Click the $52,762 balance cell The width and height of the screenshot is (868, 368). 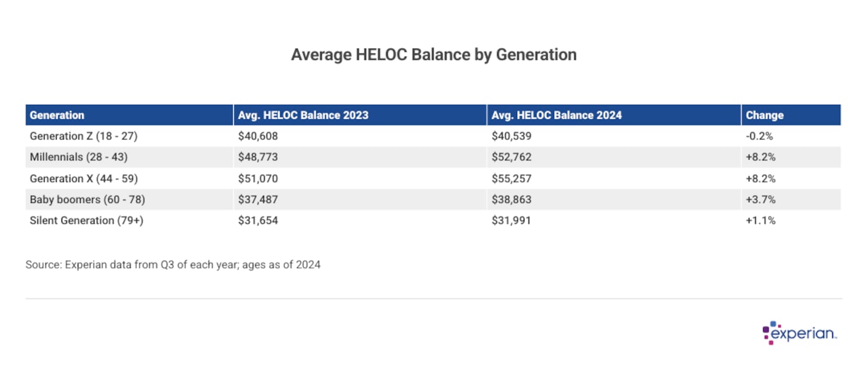[512, 157]
